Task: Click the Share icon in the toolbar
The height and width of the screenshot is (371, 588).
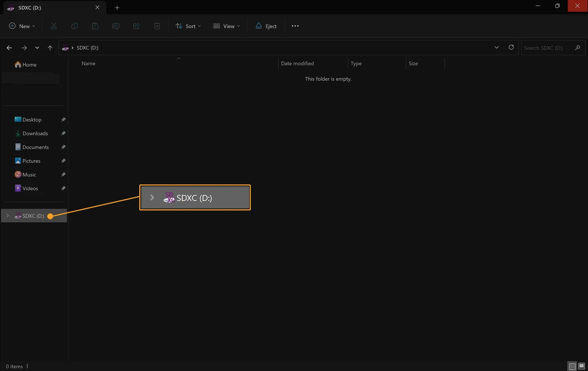Action: click(136, 26)
